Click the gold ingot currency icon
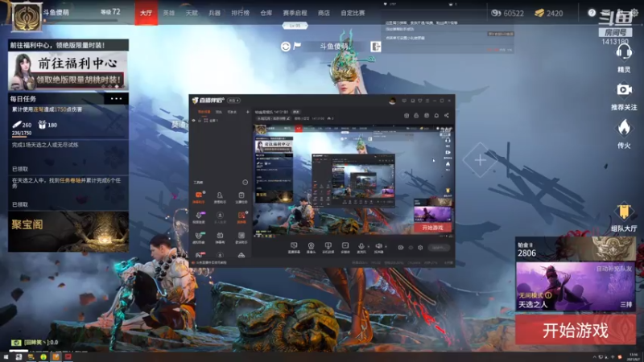The height and width of the screenshot is (362, 644). 539,13
